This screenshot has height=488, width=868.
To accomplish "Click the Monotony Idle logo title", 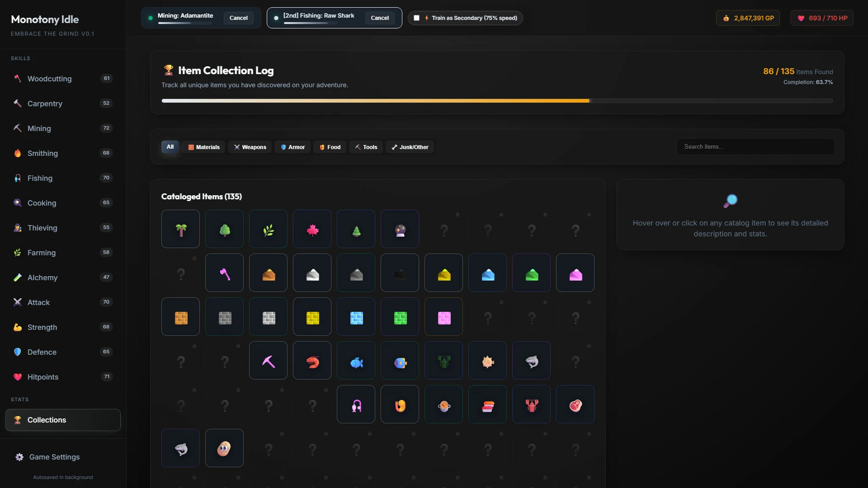I will coord(45,19).
